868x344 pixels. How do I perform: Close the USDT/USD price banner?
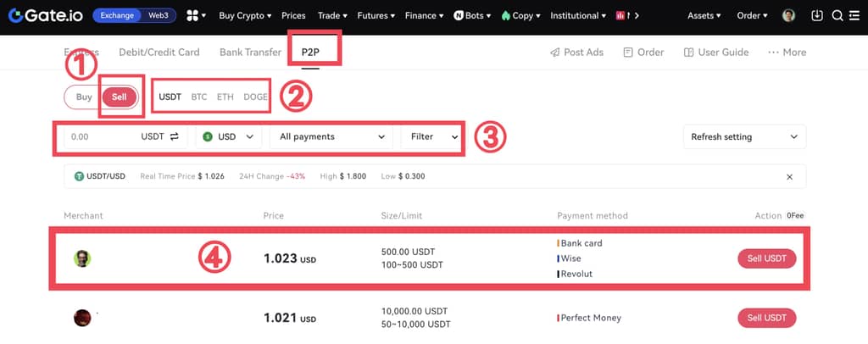click(789, 176)
